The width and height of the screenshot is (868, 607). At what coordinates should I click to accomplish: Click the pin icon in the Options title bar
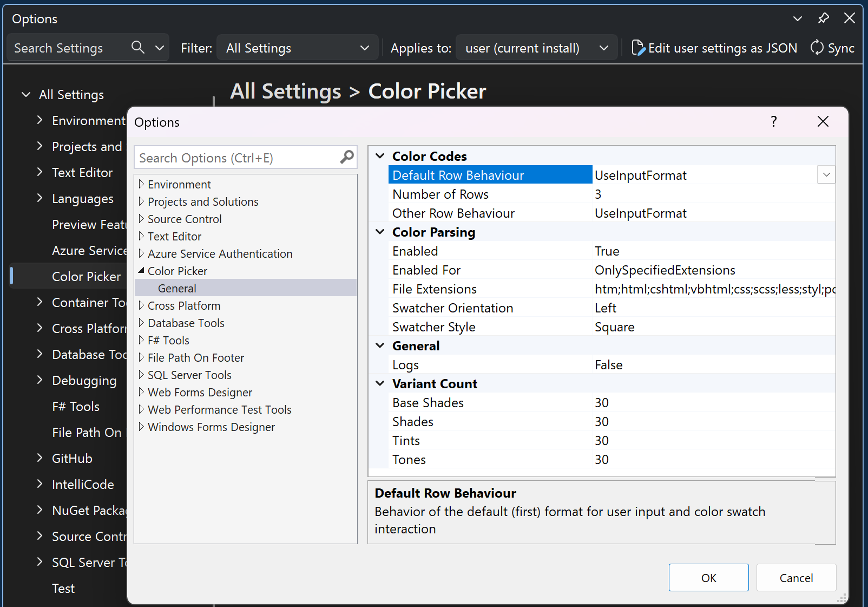(x=823, y=18)
